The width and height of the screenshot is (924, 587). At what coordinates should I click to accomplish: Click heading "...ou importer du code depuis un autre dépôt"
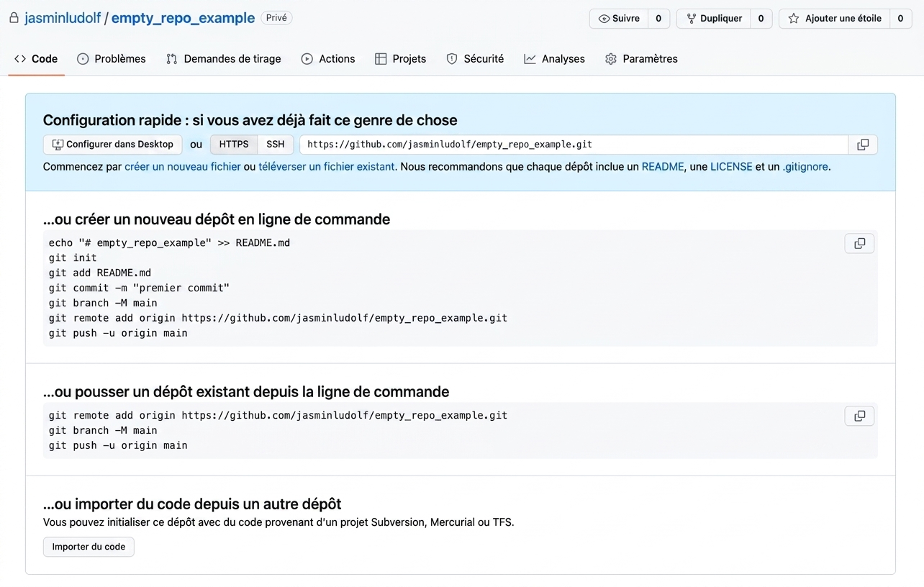tap(192, 504)
